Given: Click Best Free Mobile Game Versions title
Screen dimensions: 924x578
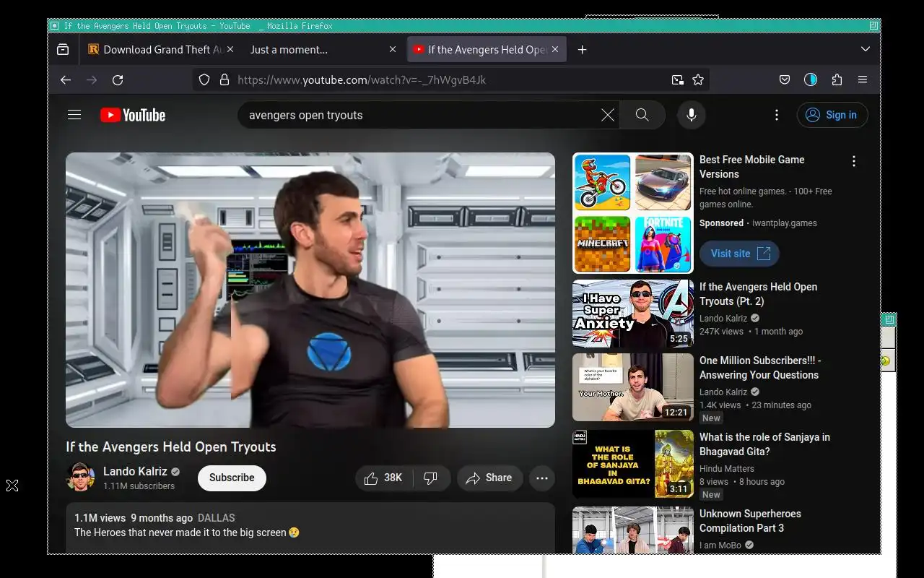Looking at the screenshot, I should tap(751, 167).
